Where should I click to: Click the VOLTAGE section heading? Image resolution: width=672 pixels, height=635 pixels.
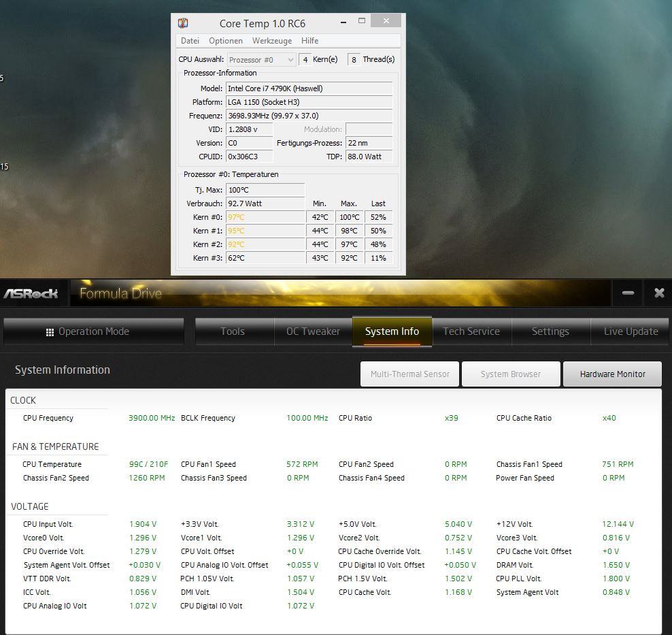[x=29, y=507]
